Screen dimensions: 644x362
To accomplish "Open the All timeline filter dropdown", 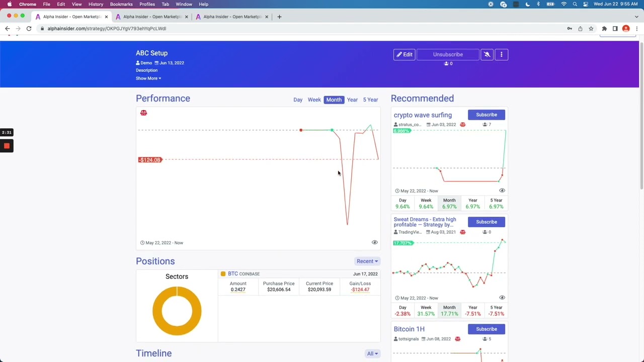I will [x=372, y=353].
